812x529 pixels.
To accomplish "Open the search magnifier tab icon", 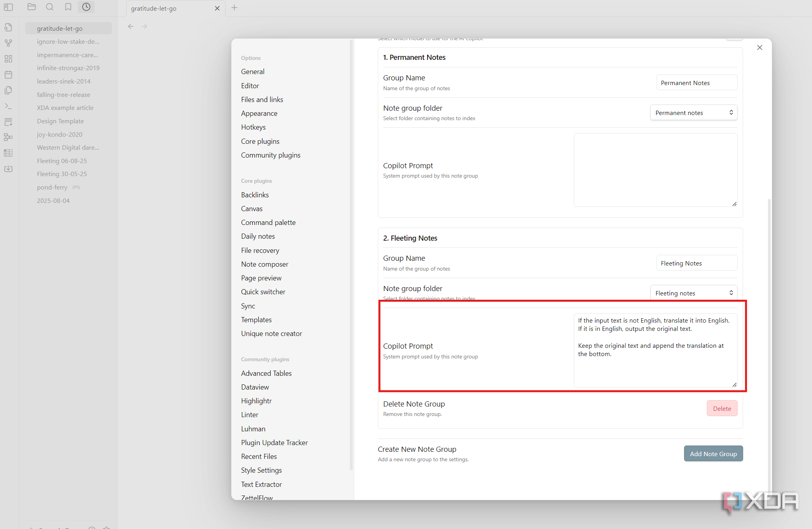I will pyautogui.click(x=50, y=7).
